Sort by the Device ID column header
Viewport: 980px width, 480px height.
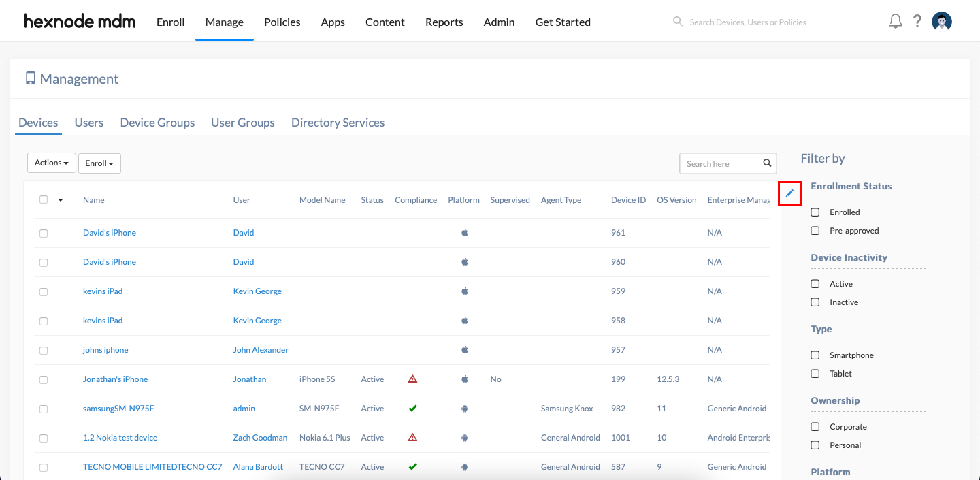[x=629, y=200]
